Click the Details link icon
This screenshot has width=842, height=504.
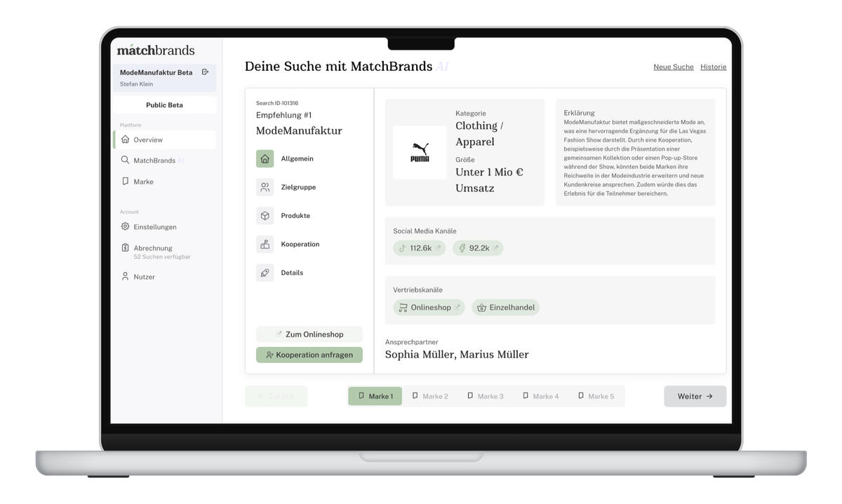pos(265,273)
